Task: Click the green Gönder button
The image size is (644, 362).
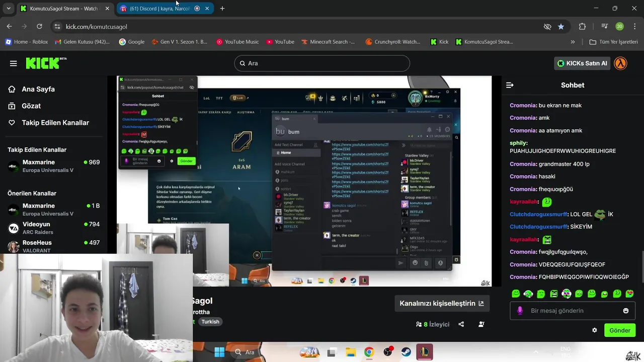Action: (x=620, y=330)
